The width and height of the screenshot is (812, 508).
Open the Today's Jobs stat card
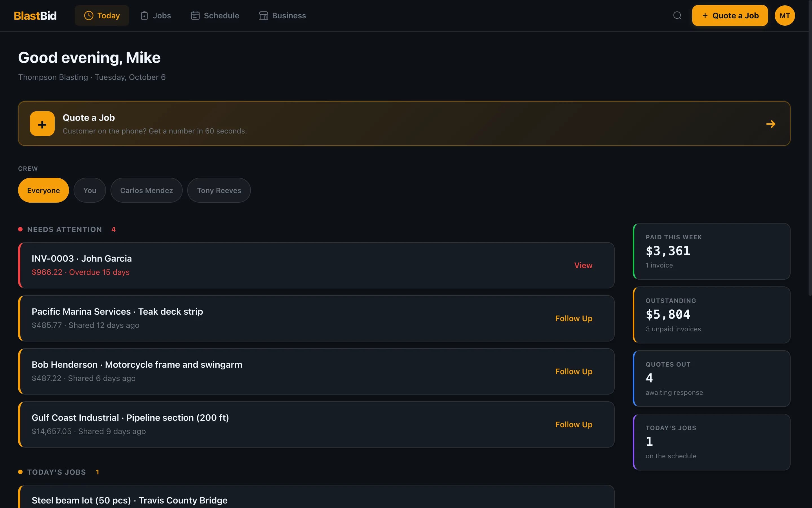coord(711,442)
